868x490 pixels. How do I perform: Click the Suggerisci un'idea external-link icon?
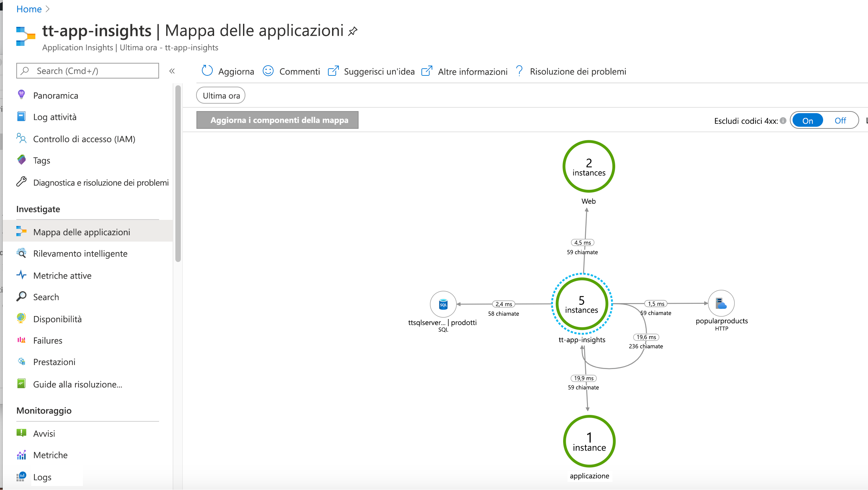pos(333,71)
